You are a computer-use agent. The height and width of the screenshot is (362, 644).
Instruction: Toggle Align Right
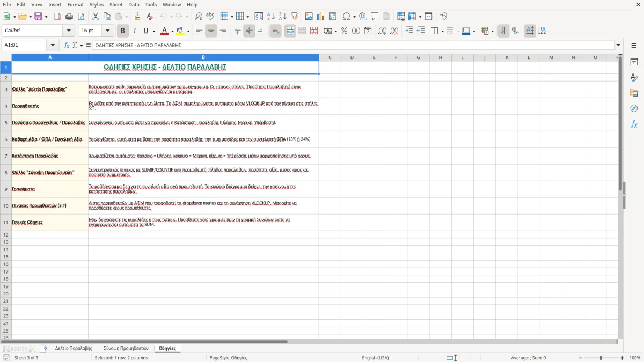(x=223, y=31)
